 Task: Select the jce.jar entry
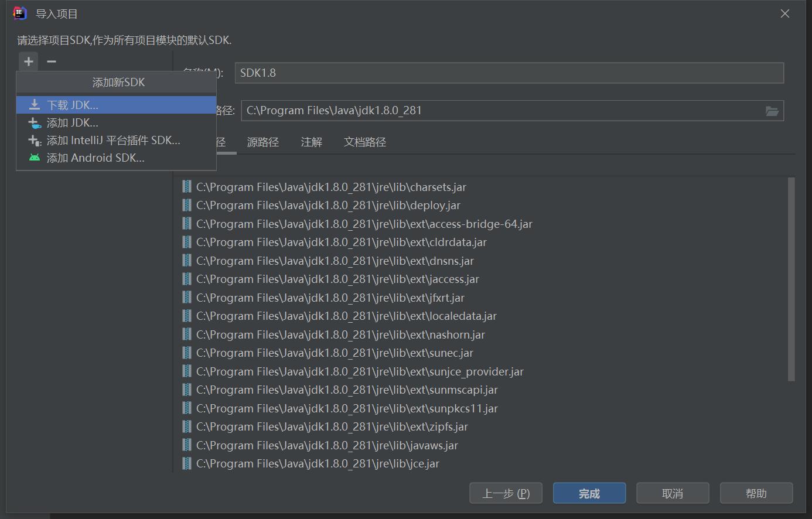click(x=318, y=463)
